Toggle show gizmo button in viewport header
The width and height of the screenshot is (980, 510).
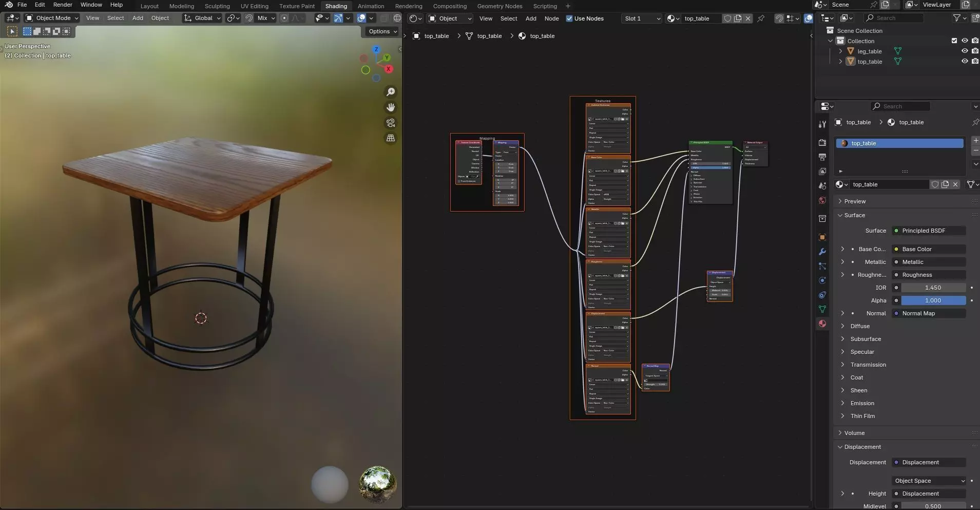pyautogui.click(x=338, y=18)
